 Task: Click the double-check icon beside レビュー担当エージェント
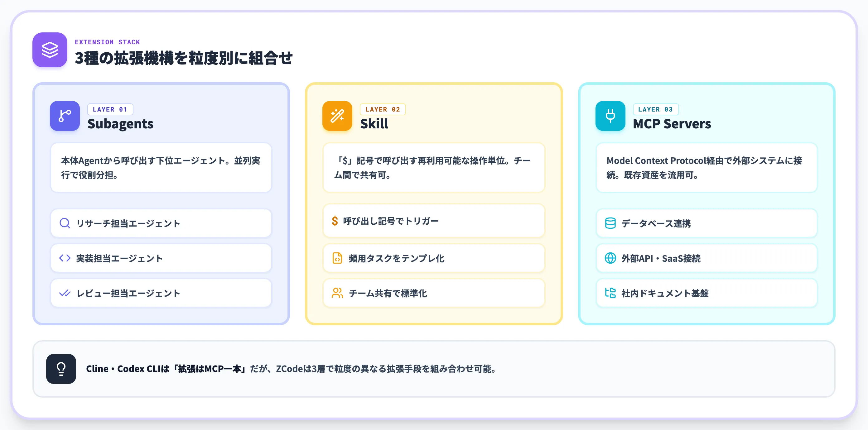[65, 293]
